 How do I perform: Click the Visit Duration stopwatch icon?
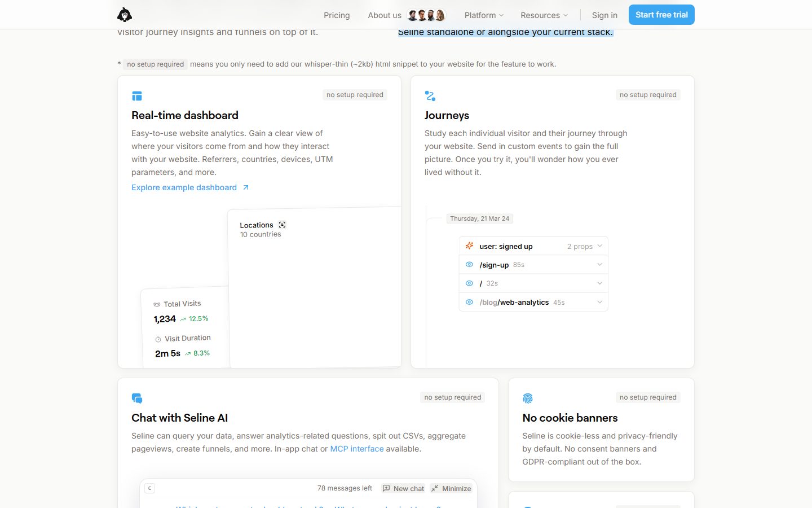click(158, 339)
